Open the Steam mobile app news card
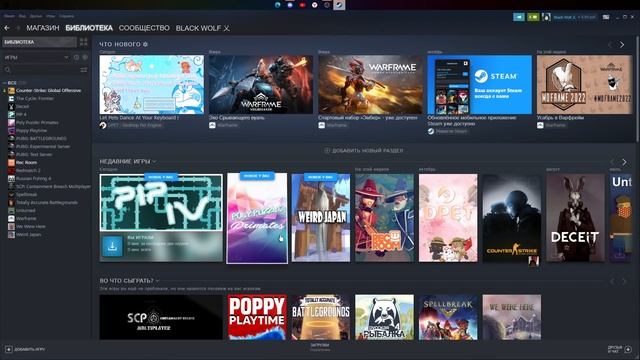 point(480,84)
